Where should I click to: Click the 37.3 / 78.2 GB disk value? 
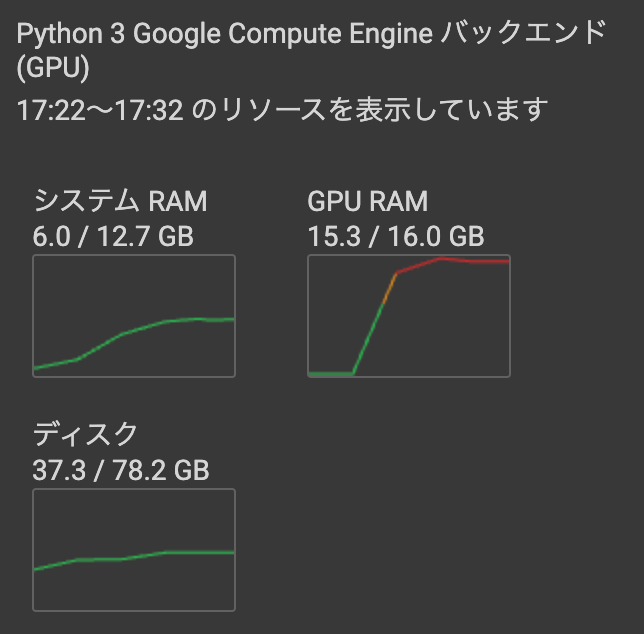point(120,469)
